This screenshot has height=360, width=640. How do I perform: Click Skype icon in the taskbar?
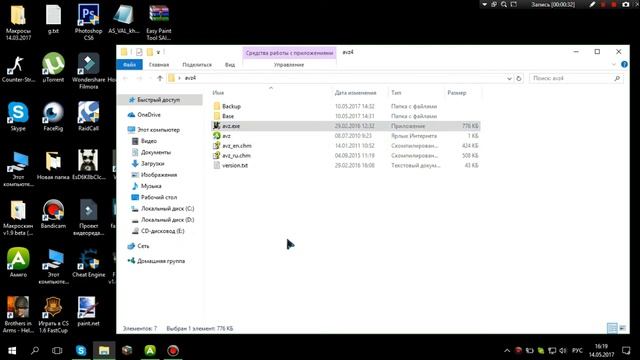point(81,350)
